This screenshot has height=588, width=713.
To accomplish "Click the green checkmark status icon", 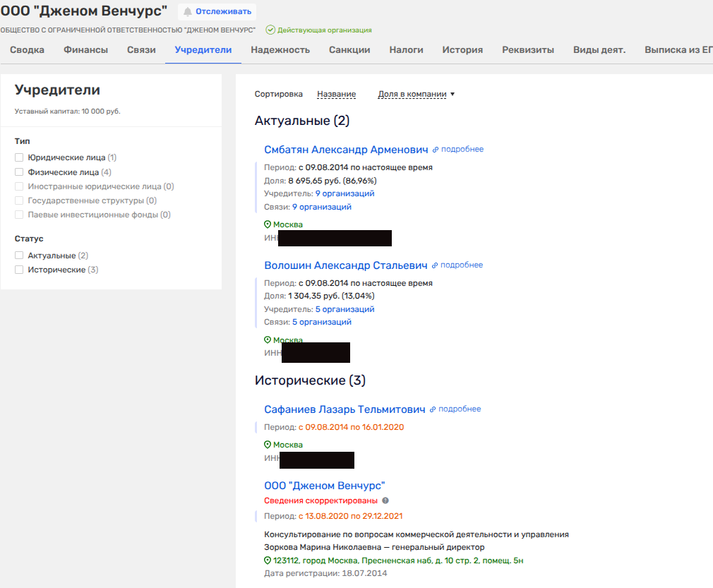I will tap(270, 30).
